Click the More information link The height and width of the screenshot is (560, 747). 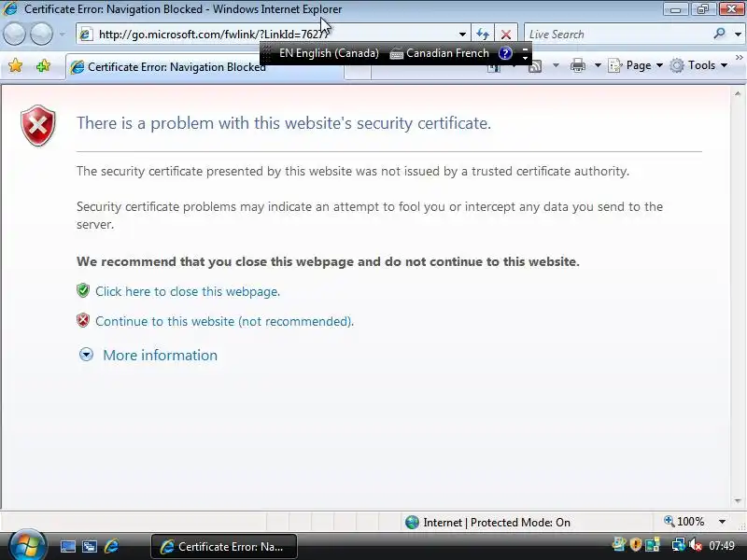(x=160, y=356)
